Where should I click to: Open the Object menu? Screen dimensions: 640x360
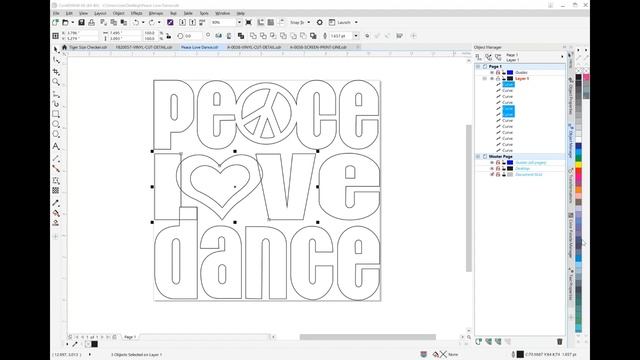pyautogui.click(x=118, y=13)
